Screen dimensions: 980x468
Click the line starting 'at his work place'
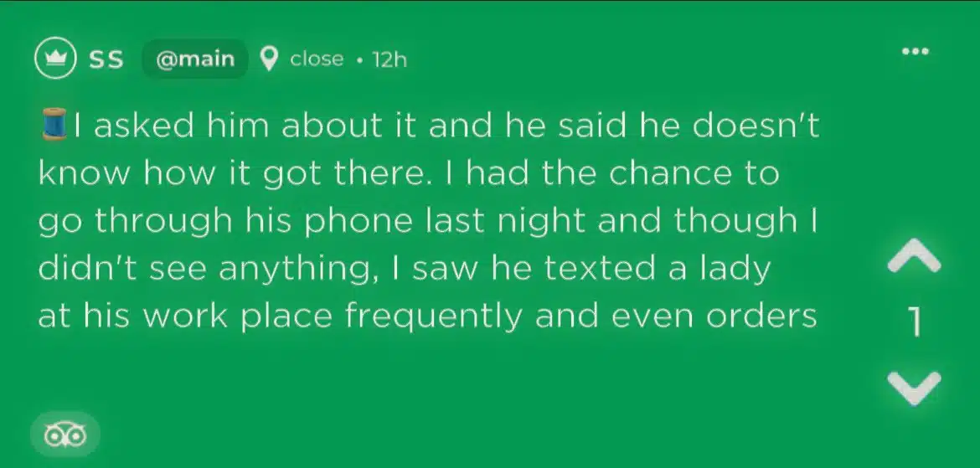[427, 316]
